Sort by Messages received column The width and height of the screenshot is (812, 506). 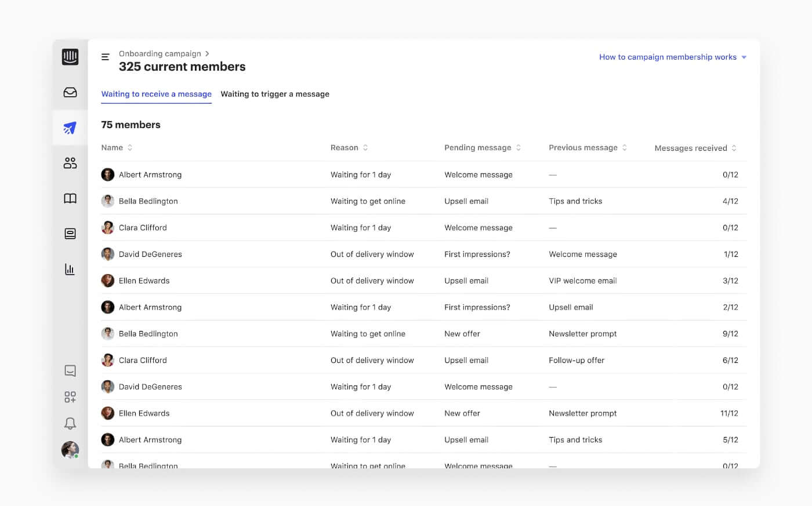point(734,148)
